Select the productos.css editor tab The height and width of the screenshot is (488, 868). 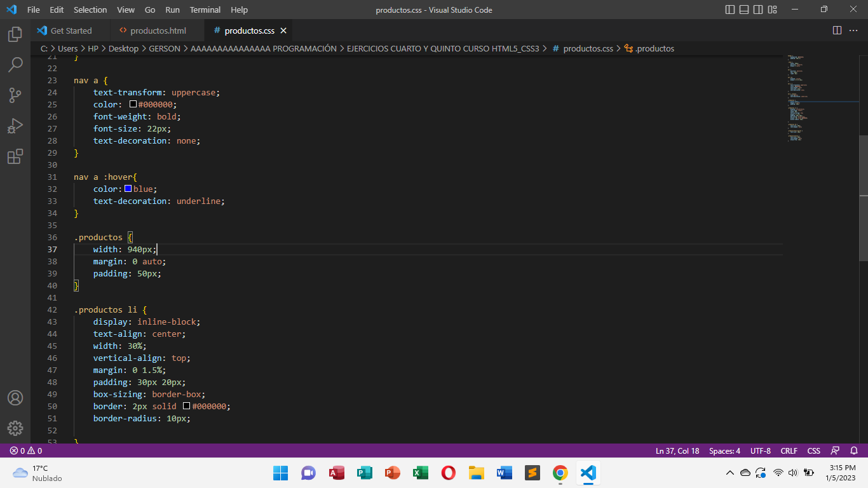[x=249, y=30]
